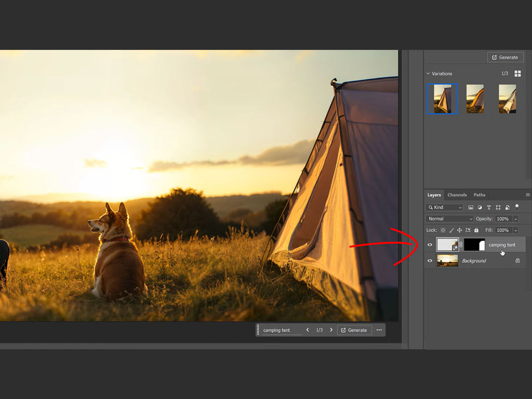The width and height of the screenshot is (532, 399).
Task: Lock image pixels with brush icon
Action: pos(451,230)
